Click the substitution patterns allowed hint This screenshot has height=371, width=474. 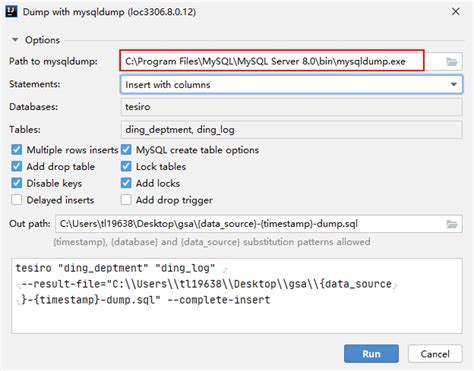pyautogui.click(x=212, y=242)
